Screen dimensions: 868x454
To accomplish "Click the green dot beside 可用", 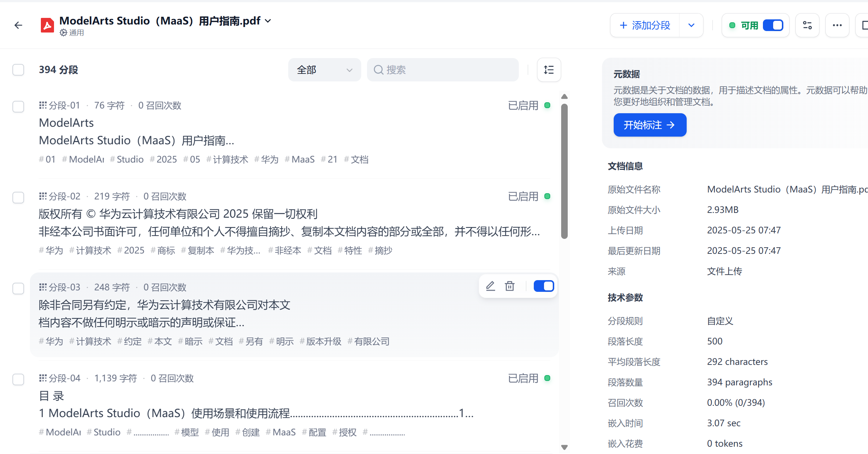I will click(732, 25).
